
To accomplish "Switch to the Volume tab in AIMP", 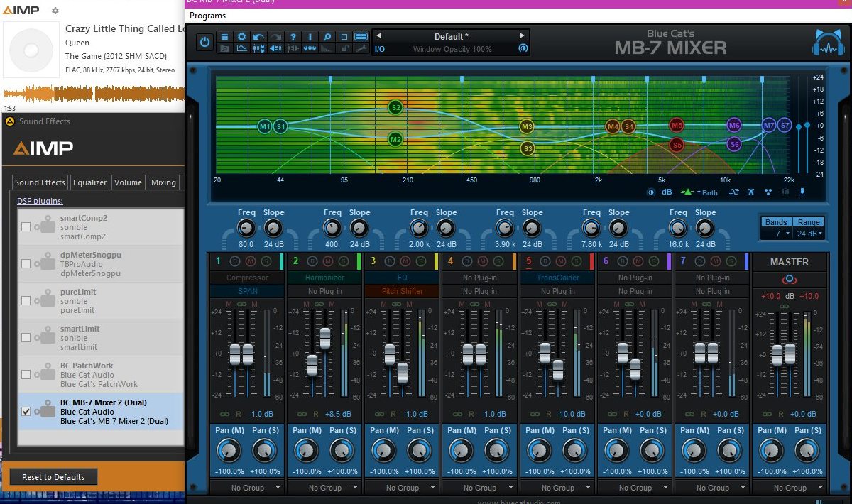I will coord(128,182).
